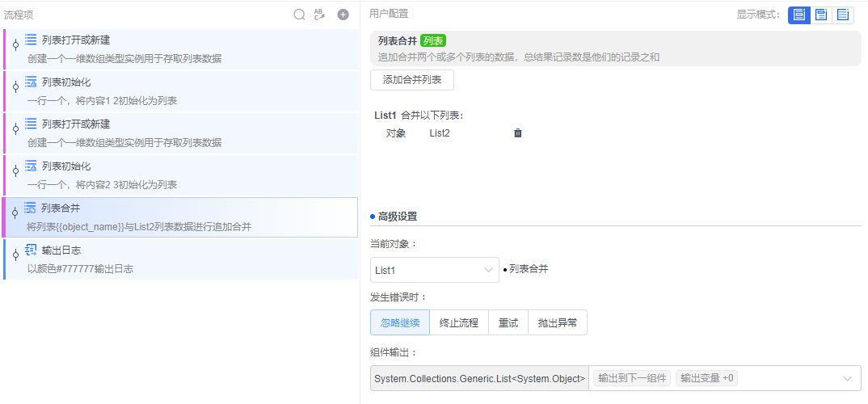868x404 pixels.
Task: Click the 列表合并 title in config header
Action: (397, 41)
